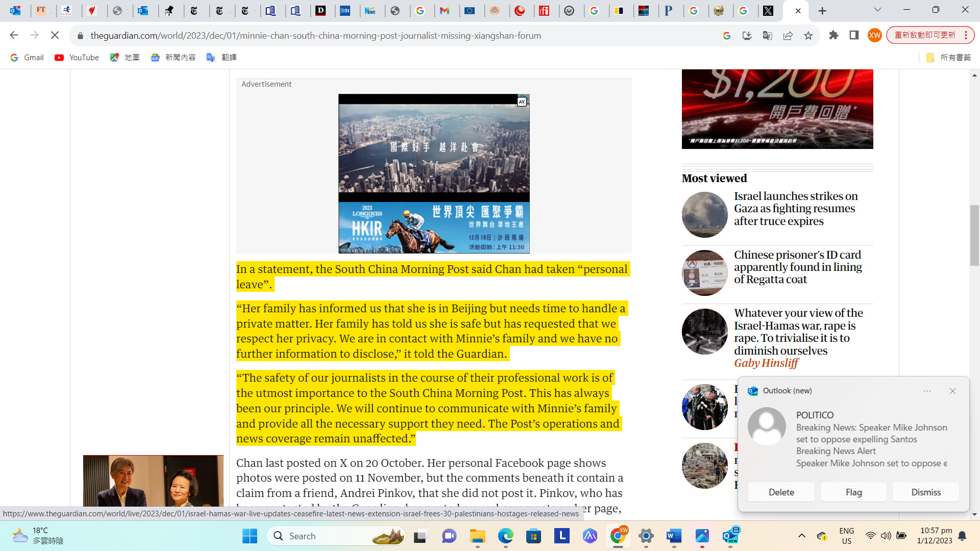Stop page loading with X button
This screenshot has height=551, width=980.
55,35
